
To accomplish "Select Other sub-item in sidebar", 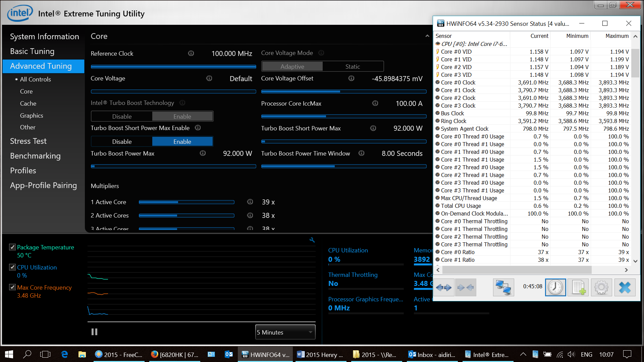I will tap(28, 127).
